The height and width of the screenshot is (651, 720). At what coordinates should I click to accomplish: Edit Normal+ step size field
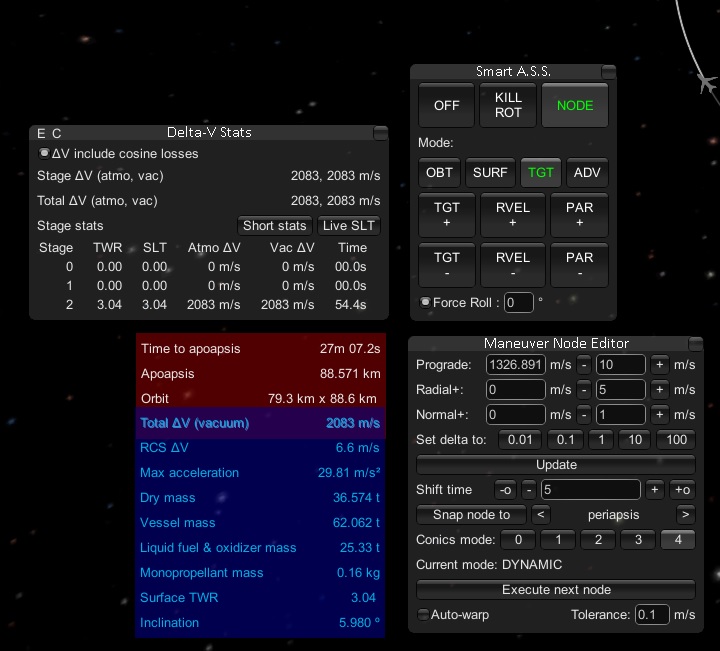tap(620, 415)
